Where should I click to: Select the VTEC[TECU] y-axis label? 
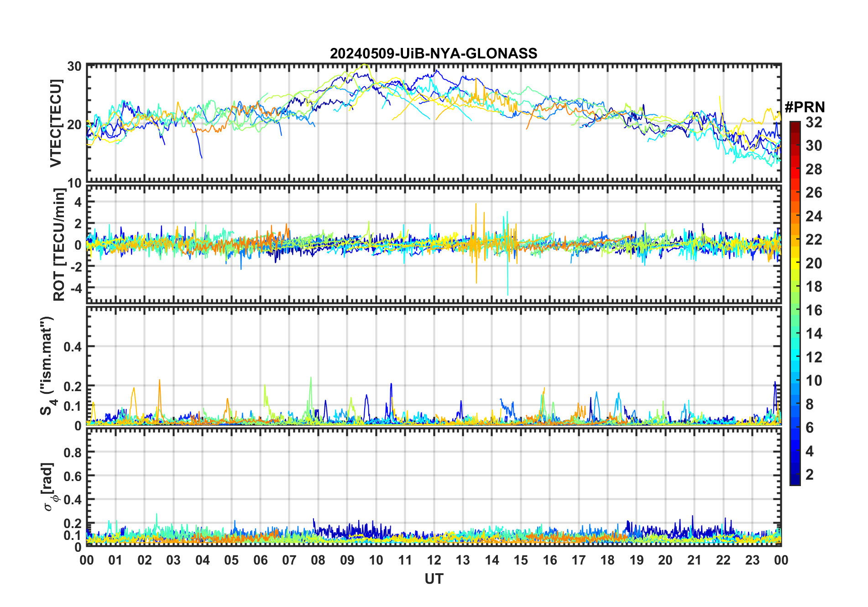pos(56,124)
